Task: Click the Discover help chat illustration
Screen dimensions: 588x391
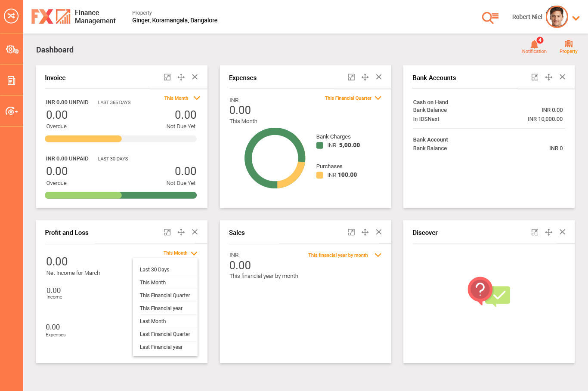Action: tap(489, 292)
